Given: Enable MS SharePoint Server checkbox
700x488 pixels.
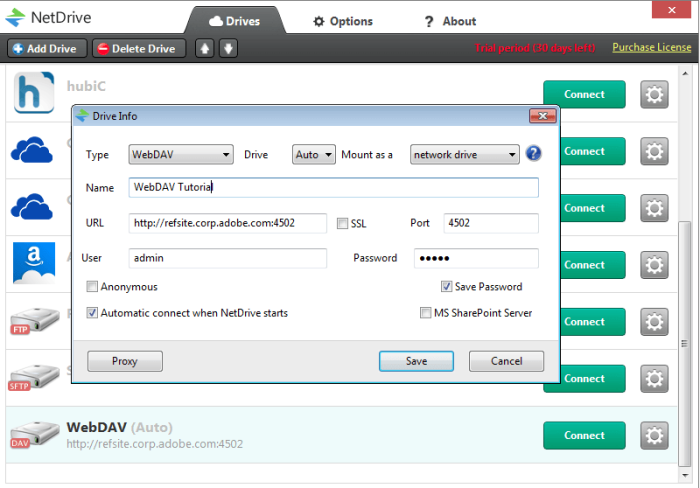Looking at the screenshot, I should pyautogui.click(x=425, y=313).
